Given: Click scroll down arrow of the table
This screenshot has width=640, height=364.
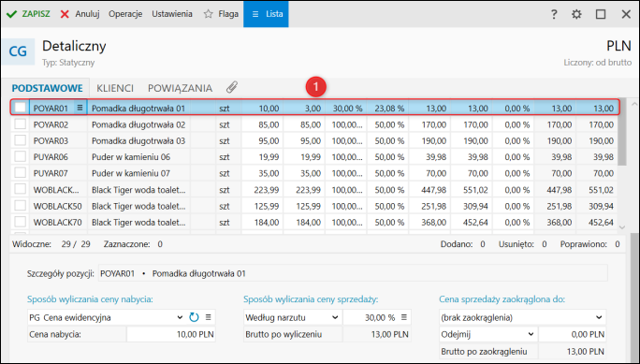Looking at the screenshot, I should coord(622,227).
